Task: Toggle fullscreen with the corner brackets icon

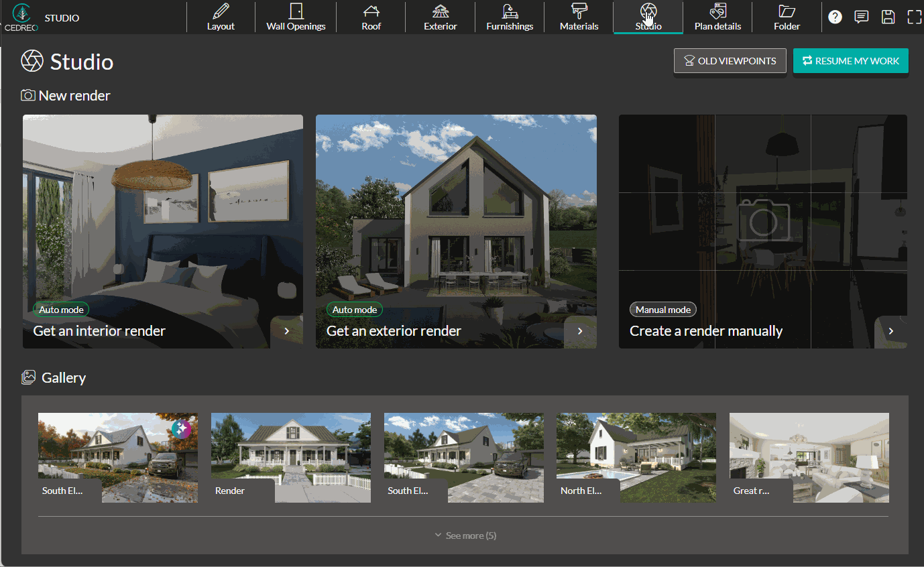Action: coord(915,17)
